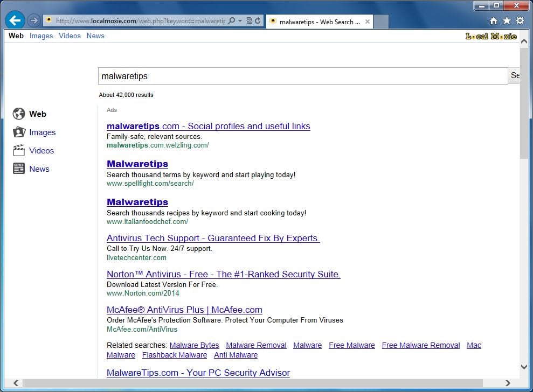Open related search Flashback Malware
The image size is (533, 392).
[175, 355]
